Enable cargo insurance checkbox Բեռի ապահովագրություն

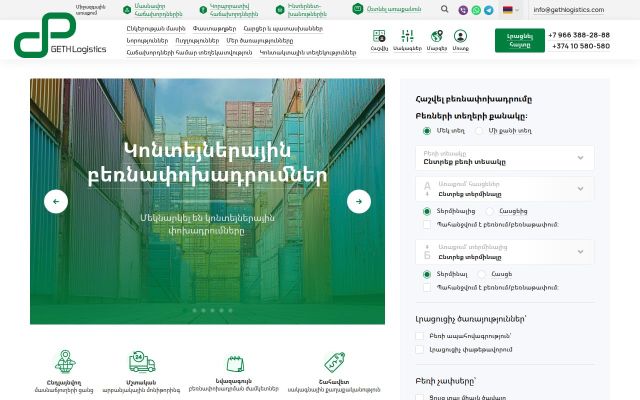(420, 336)
